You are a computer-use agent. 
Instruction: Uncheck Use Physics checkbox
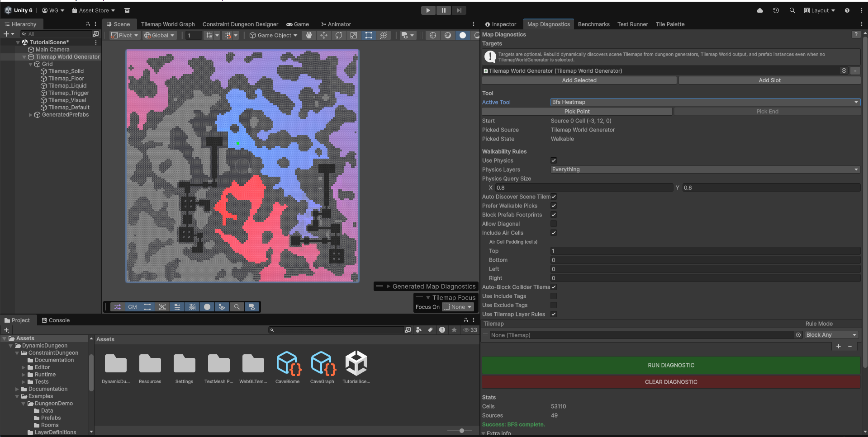(x=554, y=160)
